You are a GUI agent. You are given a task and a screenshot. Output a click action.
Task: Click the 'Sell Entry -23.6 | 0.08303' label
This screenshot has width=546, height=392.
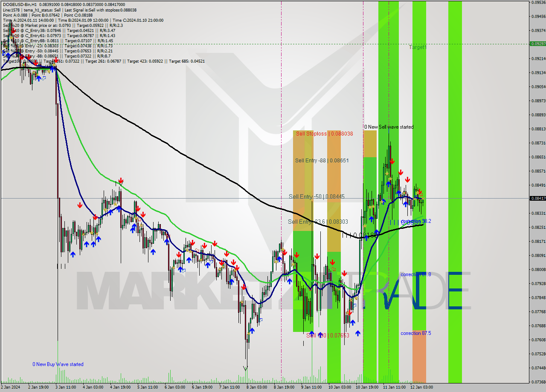coord(318,222)
